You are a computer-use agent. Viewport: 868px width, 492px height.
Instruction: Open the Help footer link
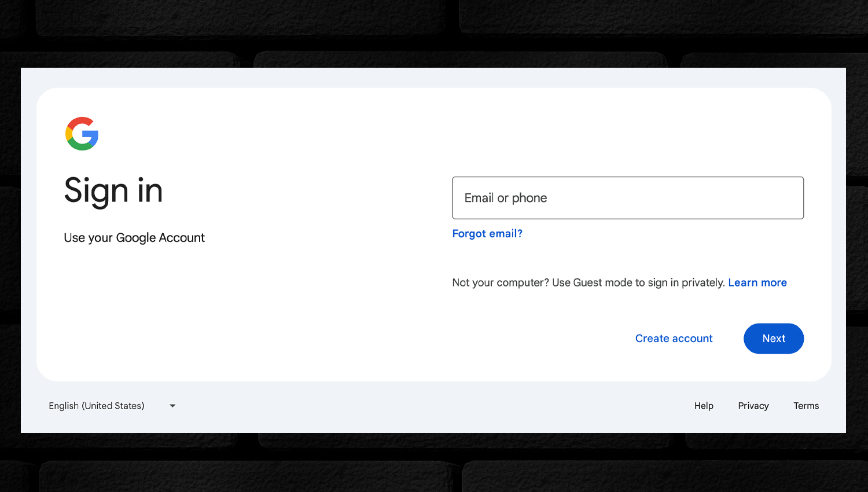click(x=704, y=406)
